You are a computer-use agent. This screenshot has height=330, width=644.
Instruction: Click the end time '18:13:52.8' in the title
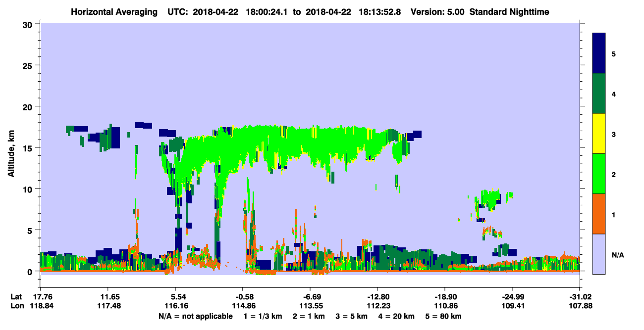click(x=380, y=12)
